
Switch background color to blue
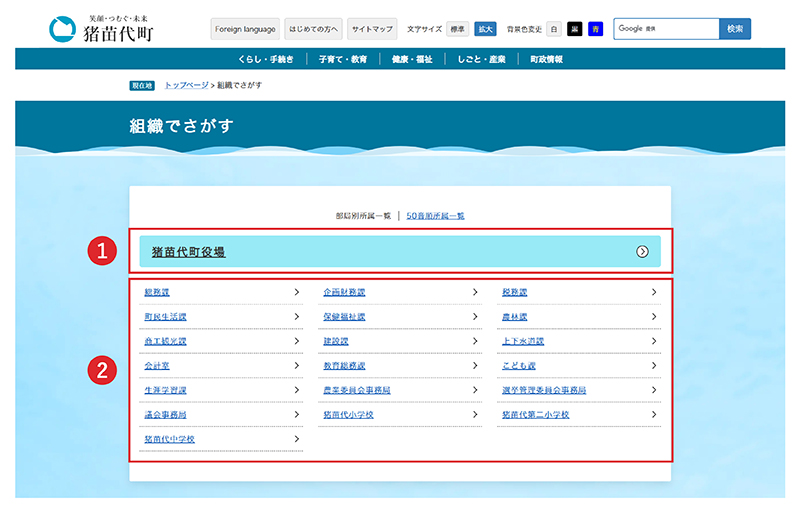pyautogui.click(x=595, y=29)
